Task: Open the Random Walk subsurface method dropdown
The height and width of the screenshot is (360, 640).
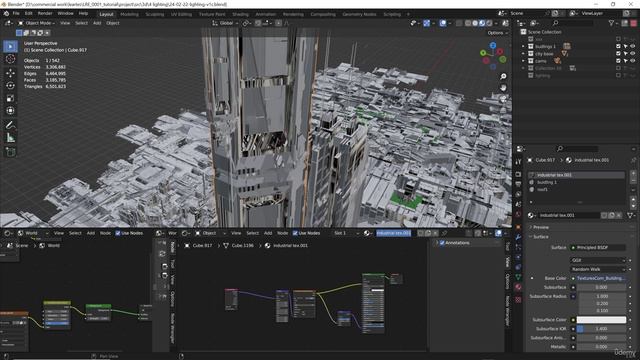Action: [x=598, y=269]
